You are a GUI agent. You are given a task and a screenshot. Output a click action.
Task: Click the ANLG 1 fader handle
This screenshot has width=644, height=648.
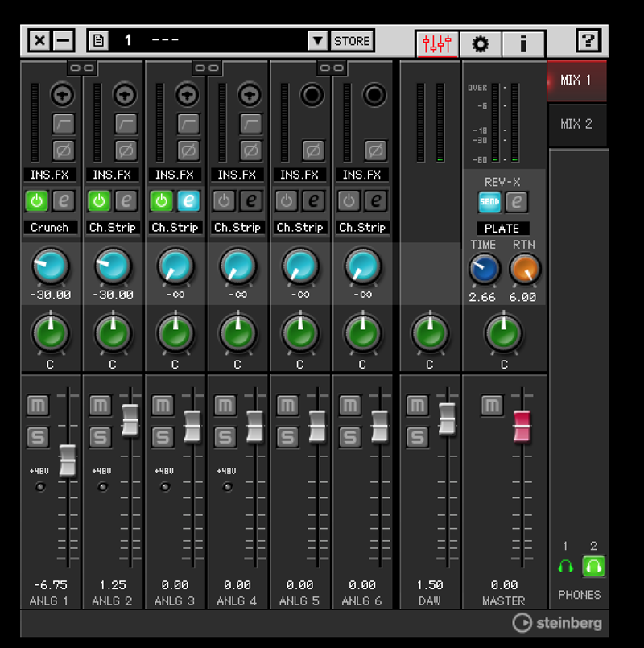[x=68, y=460]
